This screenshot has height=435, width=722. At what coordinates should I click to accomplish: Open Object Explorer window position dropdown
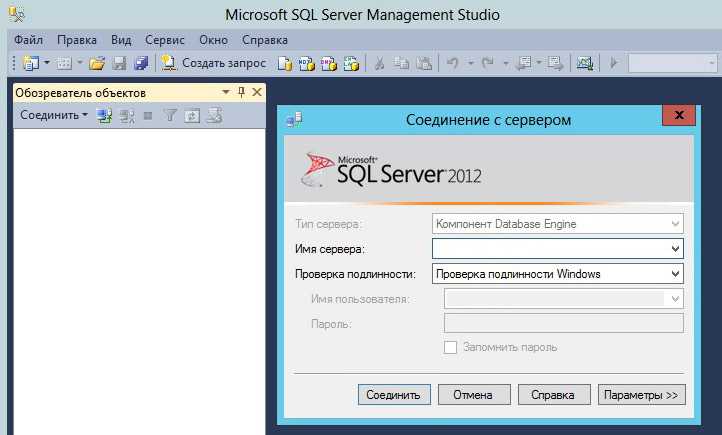226,92
